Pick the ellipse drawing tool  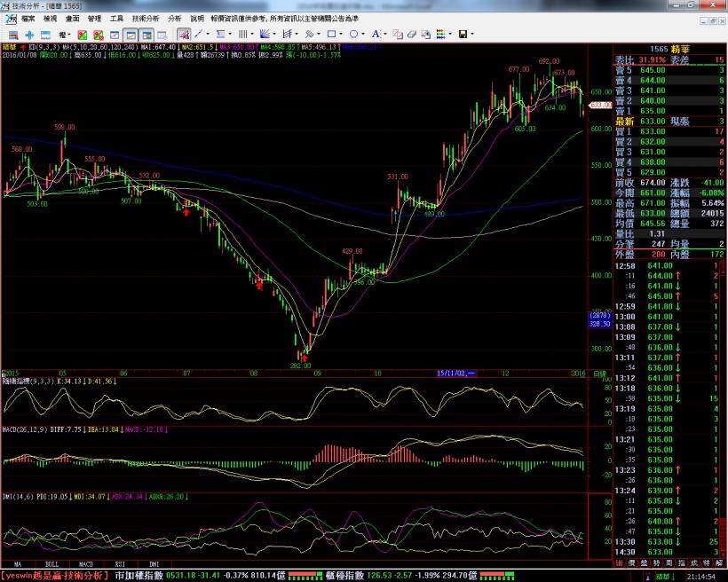click(353, 35)
